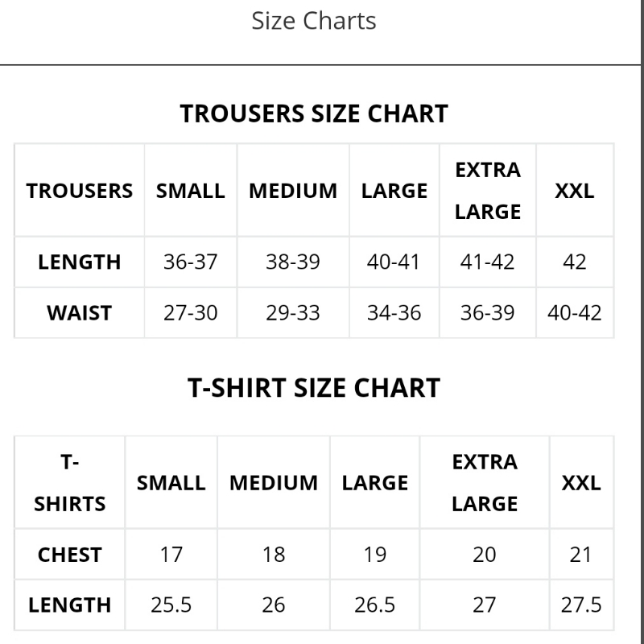The width and height of the screenshot is (644, 644).
Task: Click the 36-37 small trousers length cell
Action: 191,262
